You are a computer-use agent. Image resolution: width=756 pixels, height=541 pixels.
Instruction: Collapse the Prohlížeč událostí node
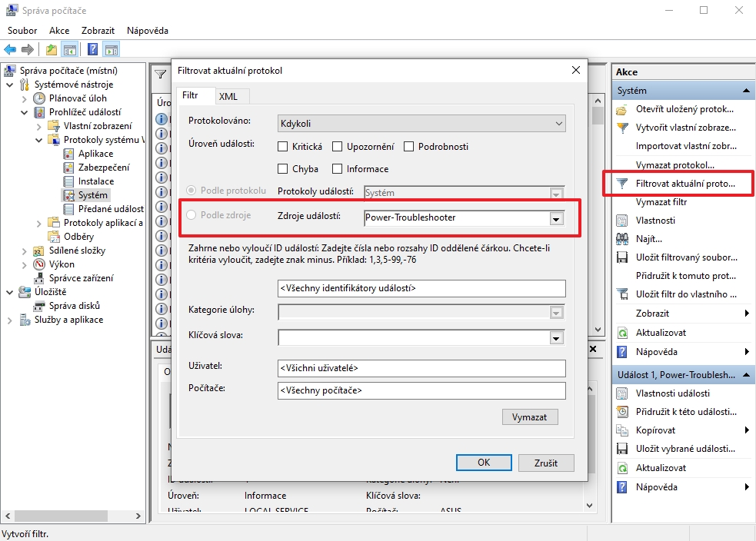(x=24, y=112)
